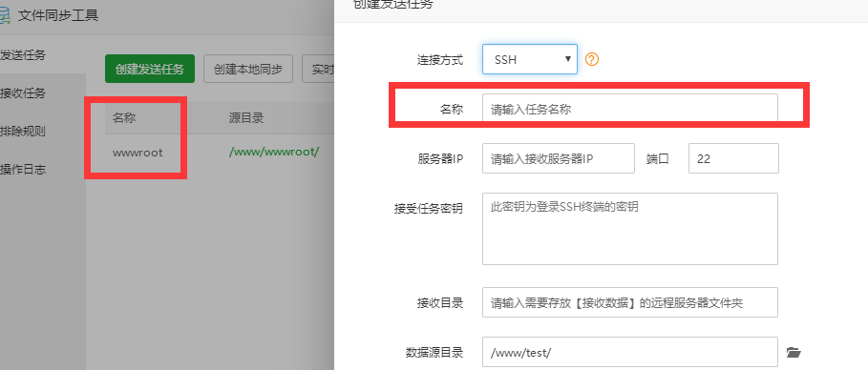Screen dimensions: 868x370
Task: Focus the 名称 task name input field
Action: [630, 109]
